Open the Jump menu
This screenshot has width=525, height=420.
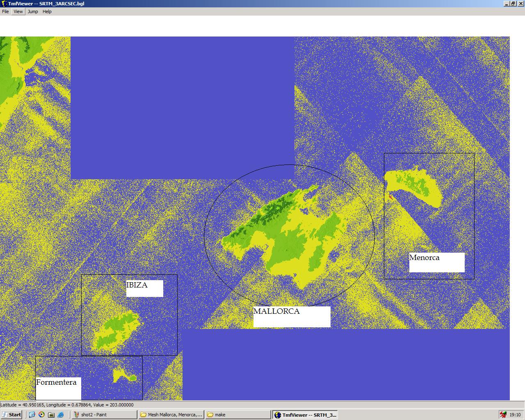click(x=33, y=11)
